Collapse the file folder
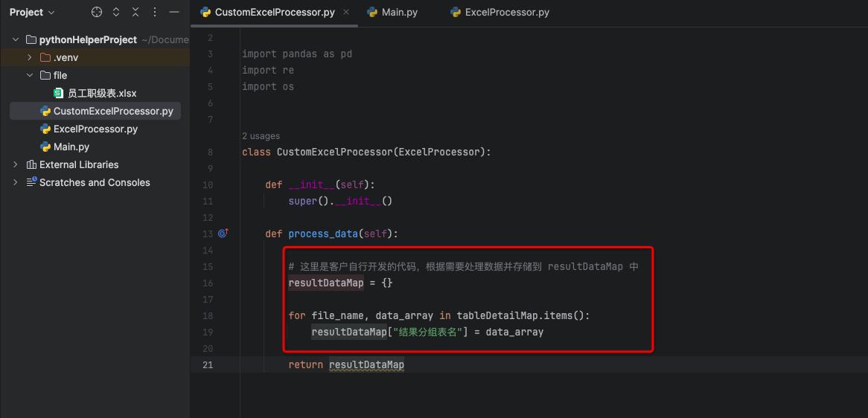868x418 pixels. [x=30, y=75]
